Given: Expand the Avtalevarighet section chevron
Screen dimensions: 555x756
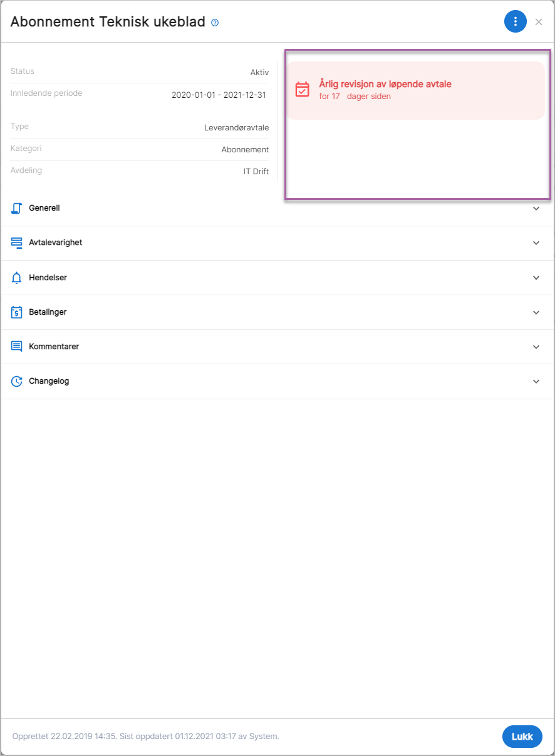Looking at the screenshot, I should (x=536, y=243).
